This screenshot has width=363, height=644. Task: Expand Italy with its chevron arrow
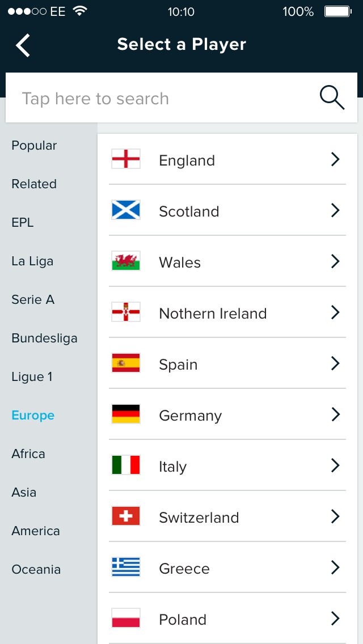coord(335,466)
